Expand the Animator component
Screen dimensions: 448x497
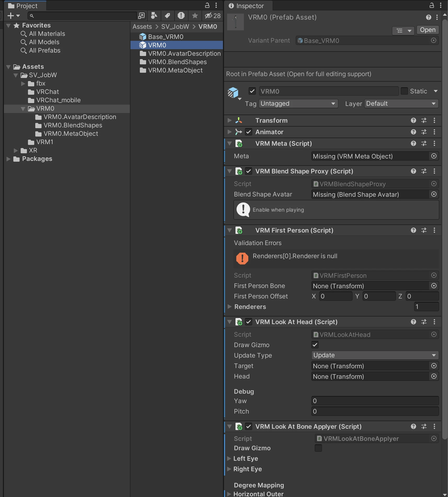pyautogui.click(x=229, y=132)
